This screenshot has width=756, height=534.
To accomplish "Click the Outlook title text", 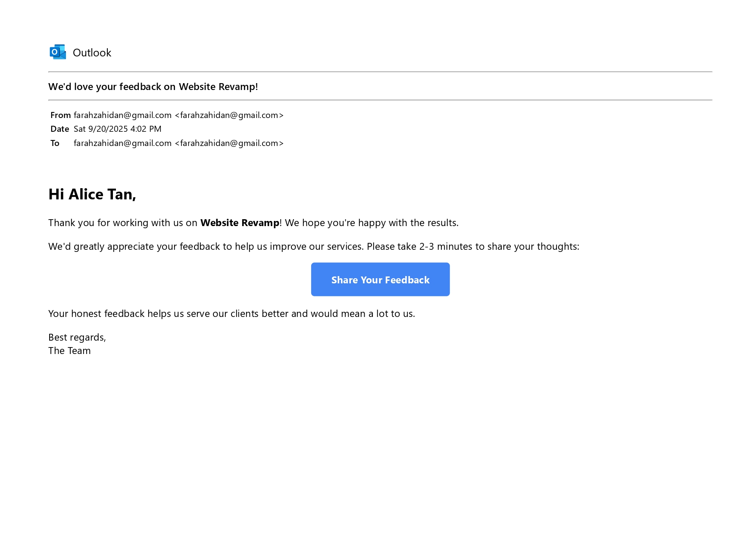I will coord(92,53).
